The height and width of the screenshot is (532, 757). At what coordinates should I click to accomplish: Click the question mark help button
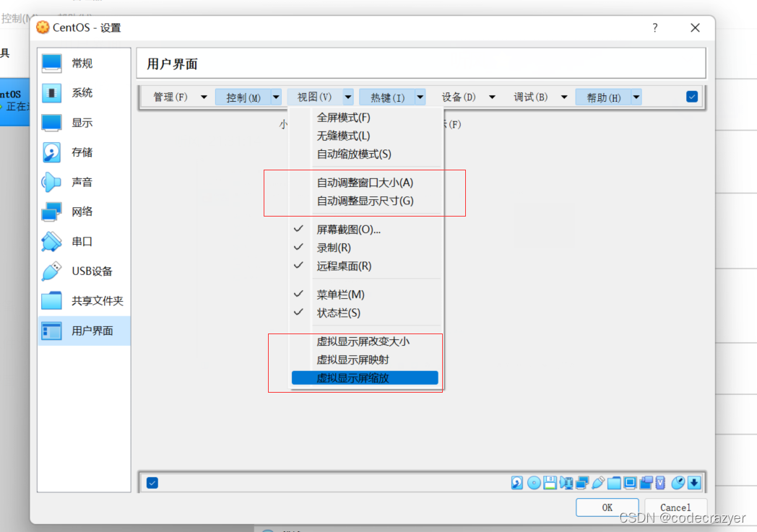655,28
